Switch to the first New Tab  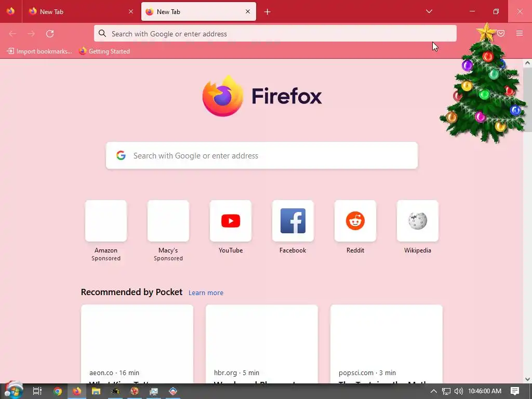(x=81, y=11)
